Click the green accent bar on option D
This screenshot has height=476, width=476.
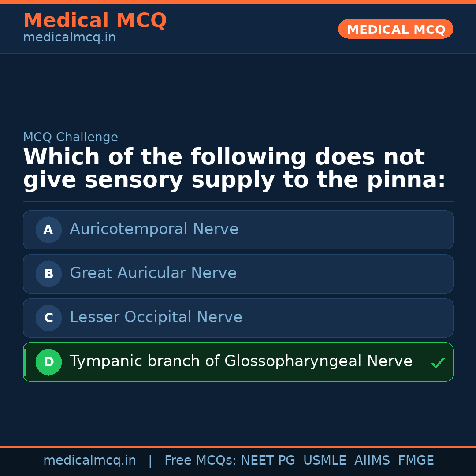point(25,362)
